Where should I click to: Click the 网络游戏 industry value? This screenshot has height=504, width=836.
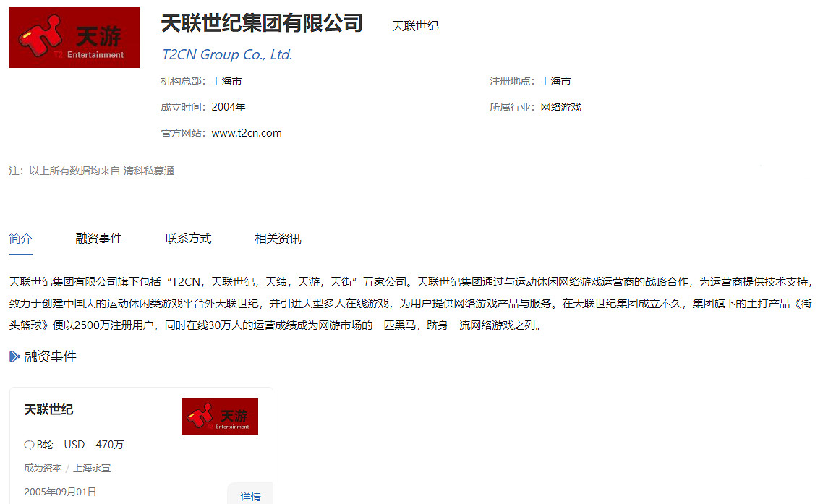560,107
